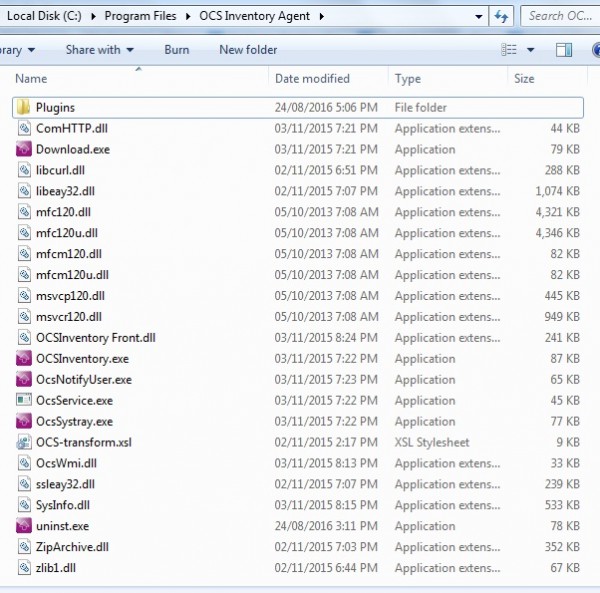Click Local Disk (C:) in the address bar
Image resolution: width=600 pixels, height=593 pixels.
(44, 16)
